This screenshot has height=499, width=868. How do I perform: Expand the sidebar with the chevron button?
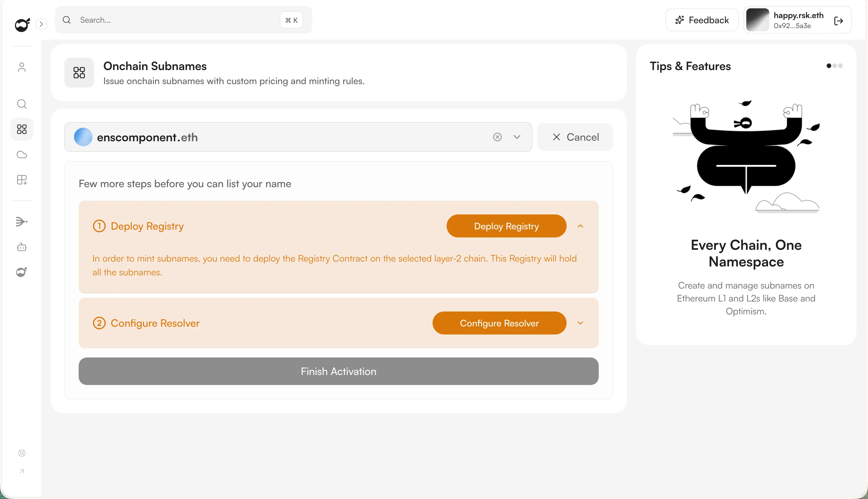point(41,24)
